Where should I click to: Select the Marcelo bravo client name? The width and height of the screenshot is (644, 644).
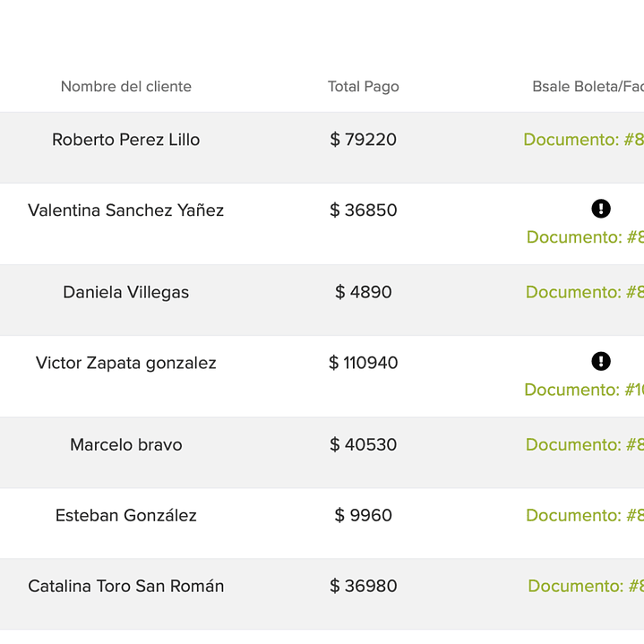pyautogui.click(x=126, y=444)
